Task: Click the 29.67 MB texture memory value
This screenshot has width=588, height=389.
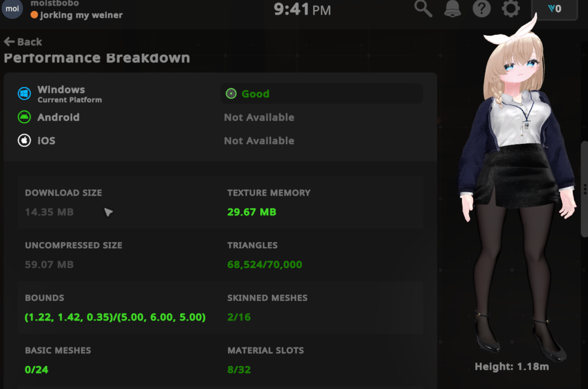Action: pos(252,212)
